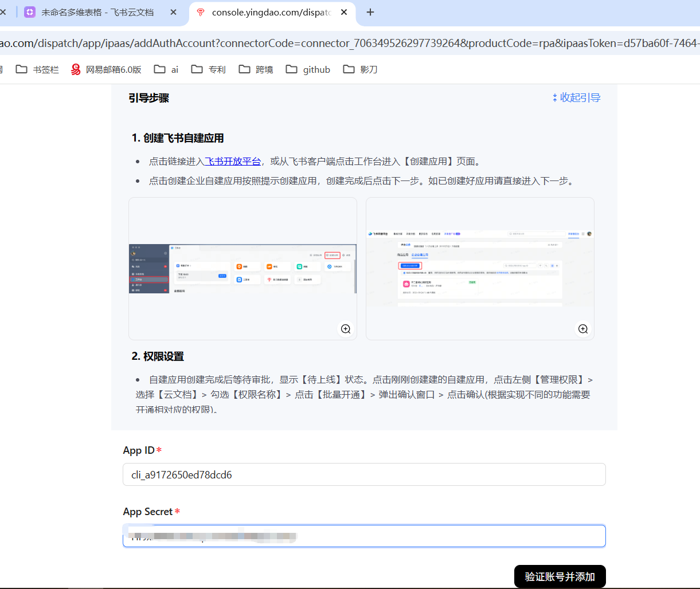Image resolution: width=700 pixels, height=589 pixels.
Task: Open the 飞书开放平台 link
Action: pyautogui.click(x=233, y=162)
